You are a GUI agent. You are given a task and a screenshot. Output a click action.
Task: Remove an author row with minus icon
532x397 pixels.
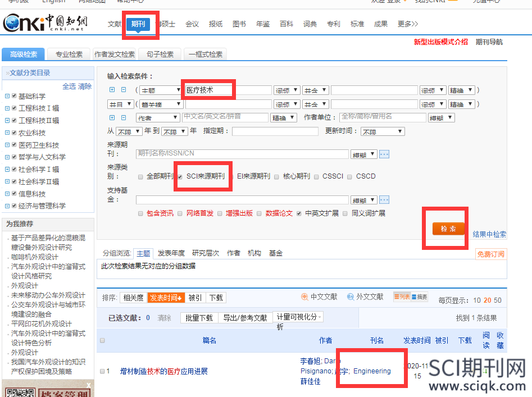124,118
